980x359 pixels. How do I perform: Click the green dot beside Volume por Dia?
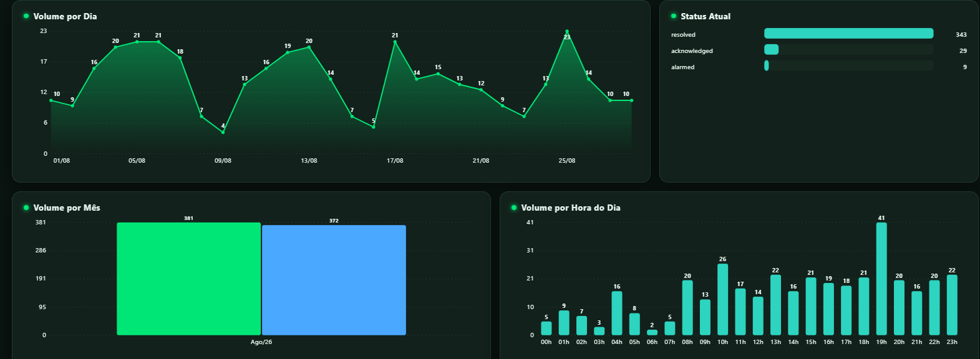click(x=26, y=16)
